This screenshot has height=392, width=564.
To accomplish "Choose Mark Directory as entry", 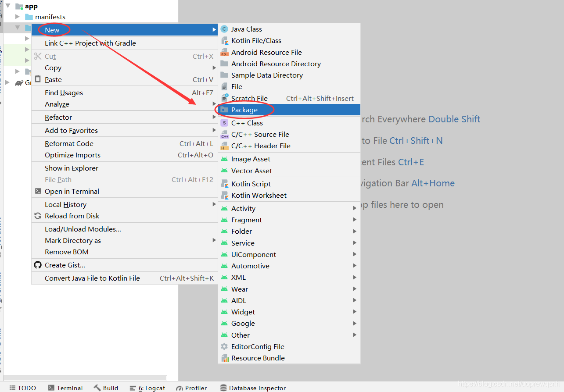I will pyautogui.click(x=125, y=241).
